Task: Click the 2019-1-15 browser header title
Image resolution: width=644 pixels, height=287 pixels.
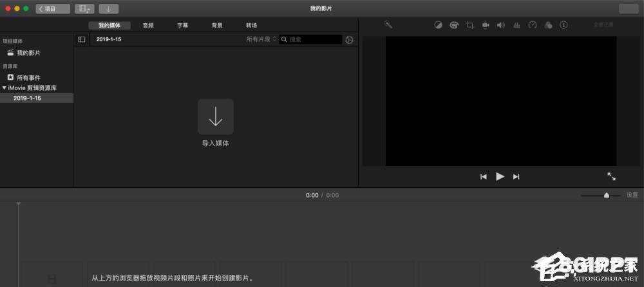Action: 109,39
